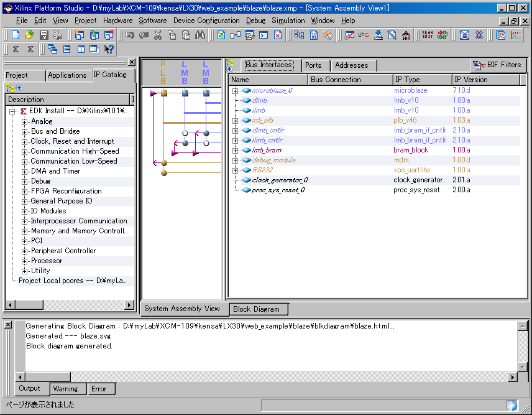Image resolution: width=532 pixels, height=415 pixels.
Task: Open the BIF Filters button
Action: [x=497, y=65]
